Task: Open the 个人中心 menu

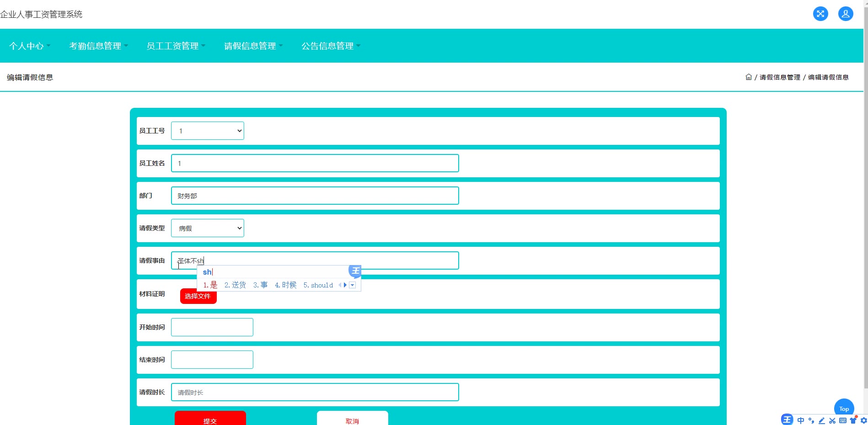Action: tap(30, 46)
